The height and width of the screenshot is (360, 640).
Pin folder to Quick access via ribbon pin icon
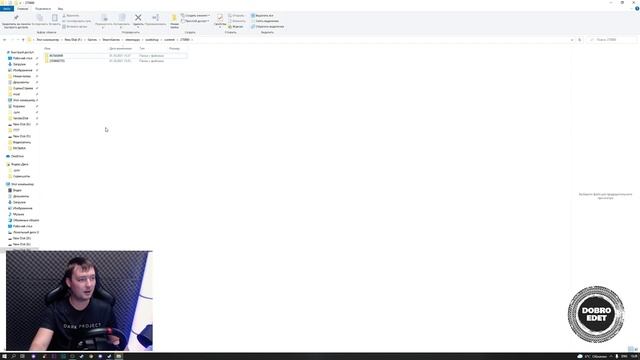(x=16, y=17)
